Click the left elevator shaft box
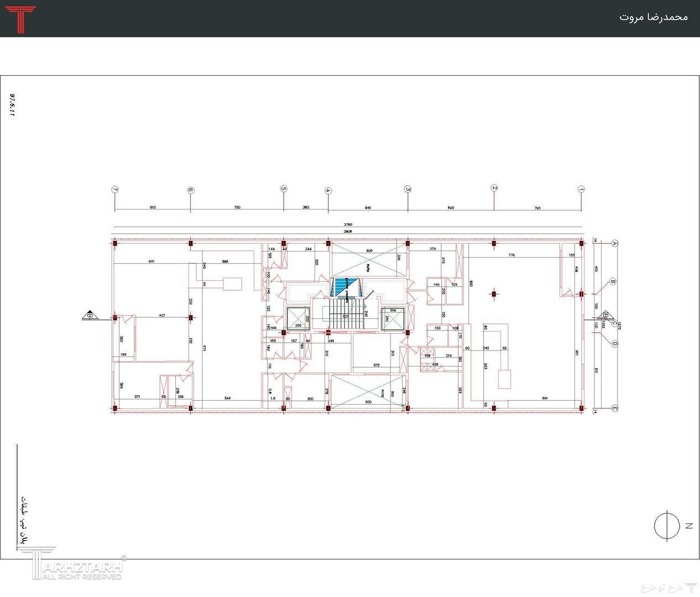700x597 pixels. [298, 318]
